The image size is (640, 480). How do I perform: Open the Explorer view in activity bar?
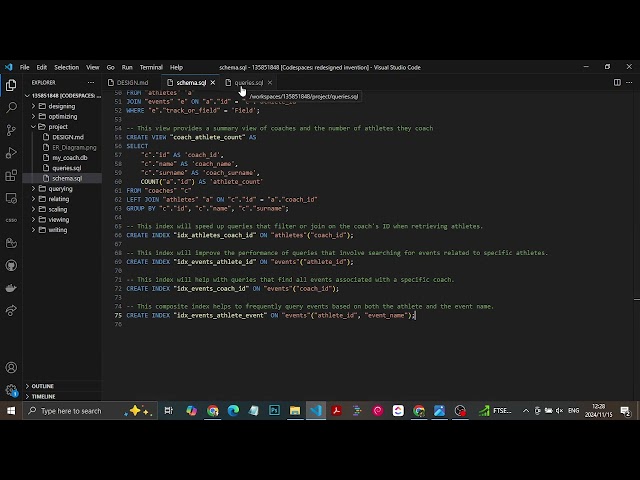click(11, 85)
